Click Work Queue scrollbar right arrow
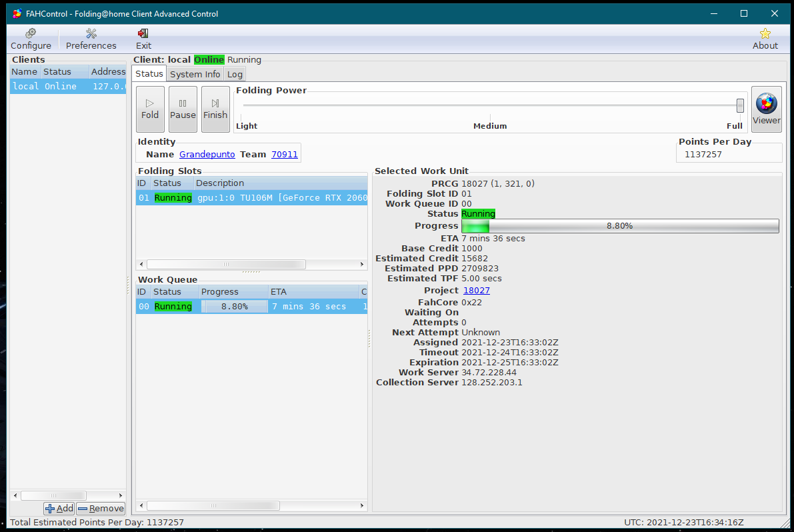This screenshot has width=794, height=532. point(361,505)
